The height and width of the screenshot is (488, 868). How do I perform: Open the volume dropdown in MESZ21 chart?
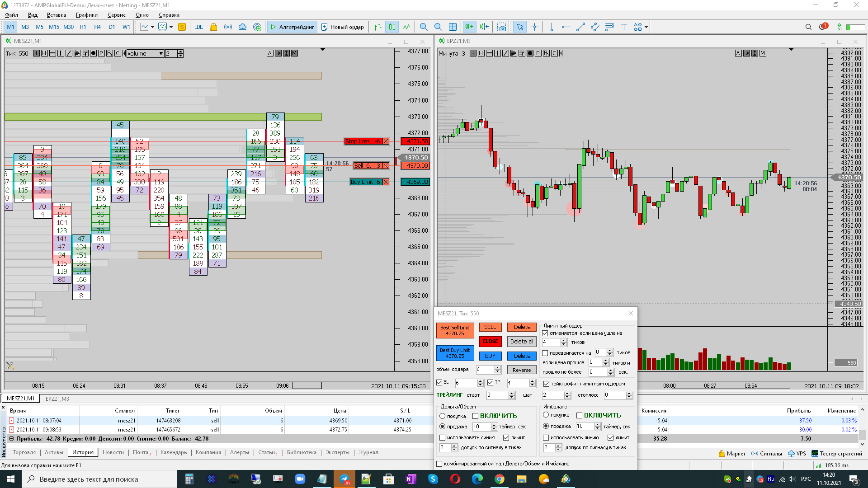[x=160, y=53]
